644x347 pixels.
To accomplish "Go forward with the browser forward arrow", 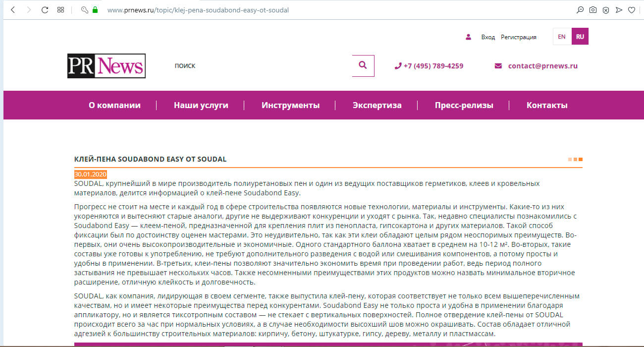I will (29, 10).
